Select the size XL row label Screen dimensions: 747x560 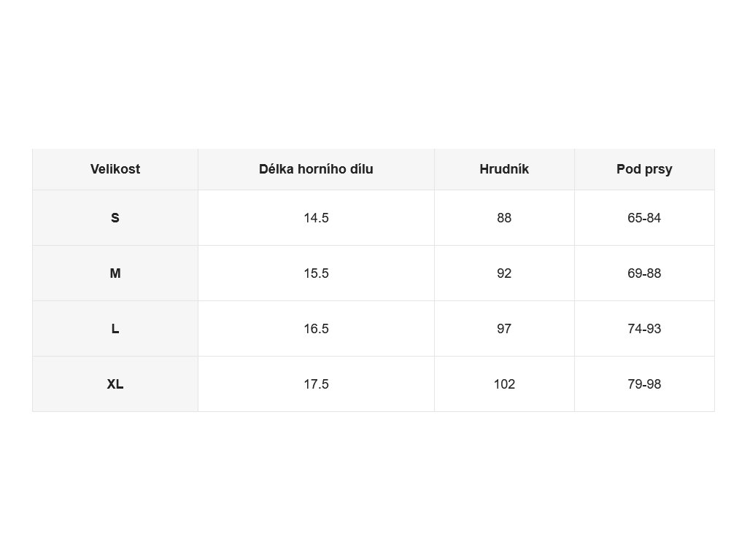click(x=115, y=384)
